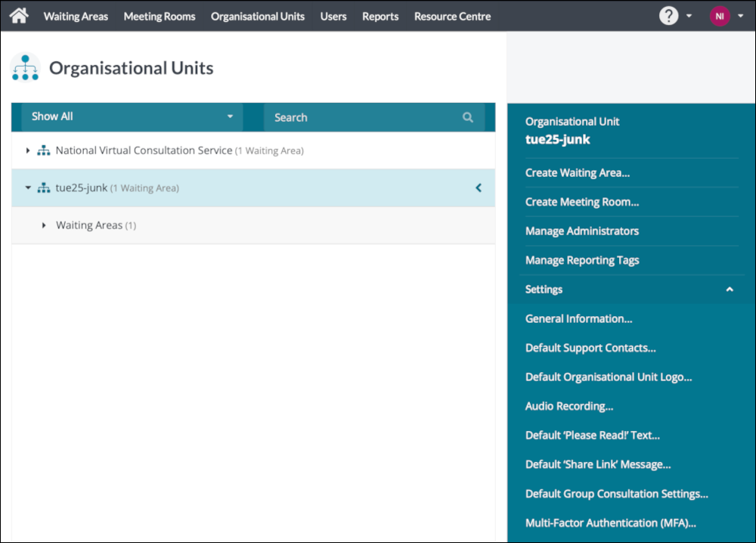Click the Organisational Units page heading
This screenshot has height=543, width=756.
(x=131, y=68)
